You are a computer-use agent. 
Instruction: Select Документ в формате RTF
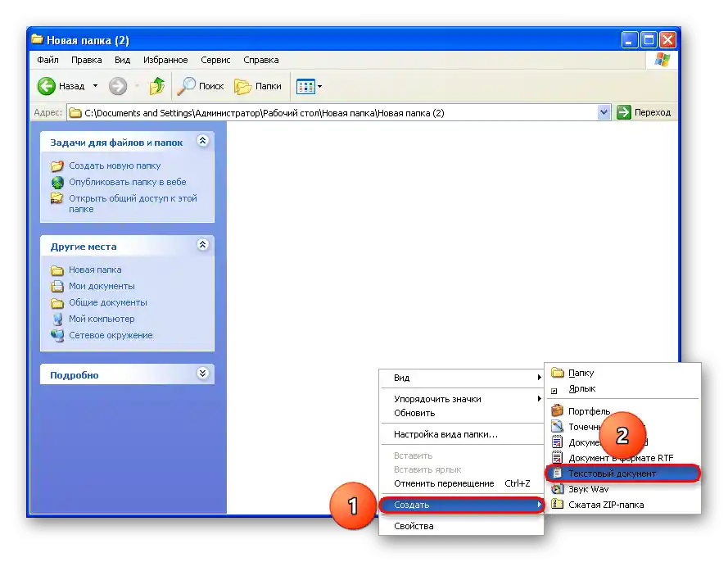coord(622,457)
